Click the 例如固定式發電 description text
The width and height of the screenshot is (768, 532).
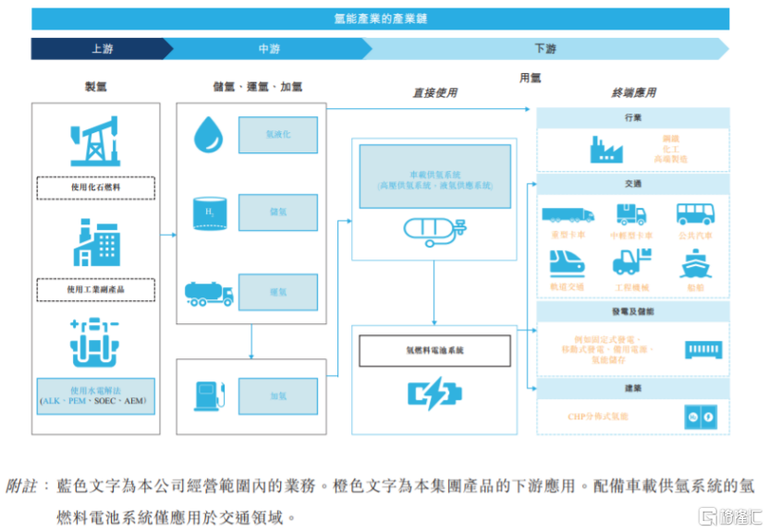pyautogui.click(x=608, y=349)
